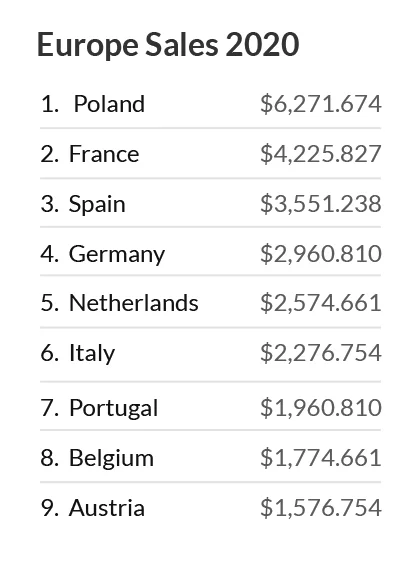Select the Portugal row

coord(210,407)
